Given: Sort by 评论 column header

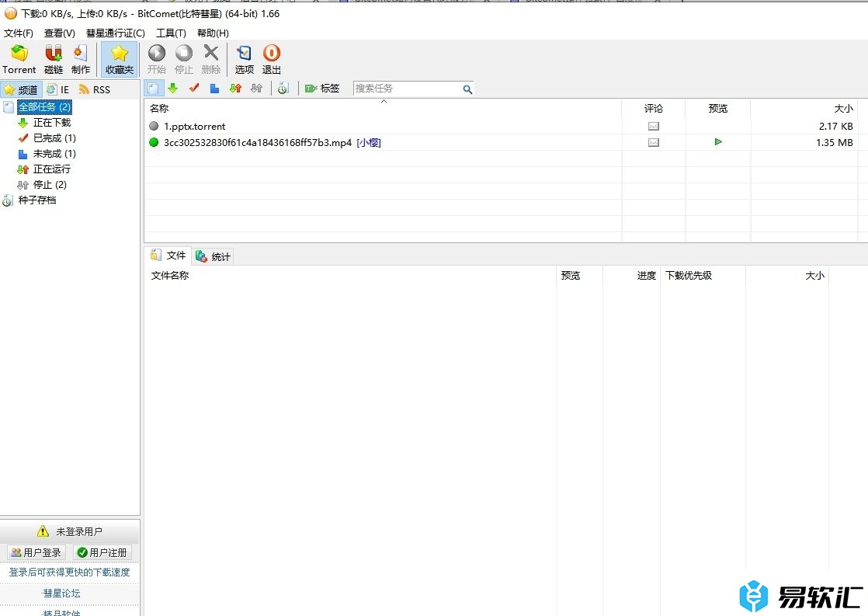Looking at the screenshot, I should 653,109.
